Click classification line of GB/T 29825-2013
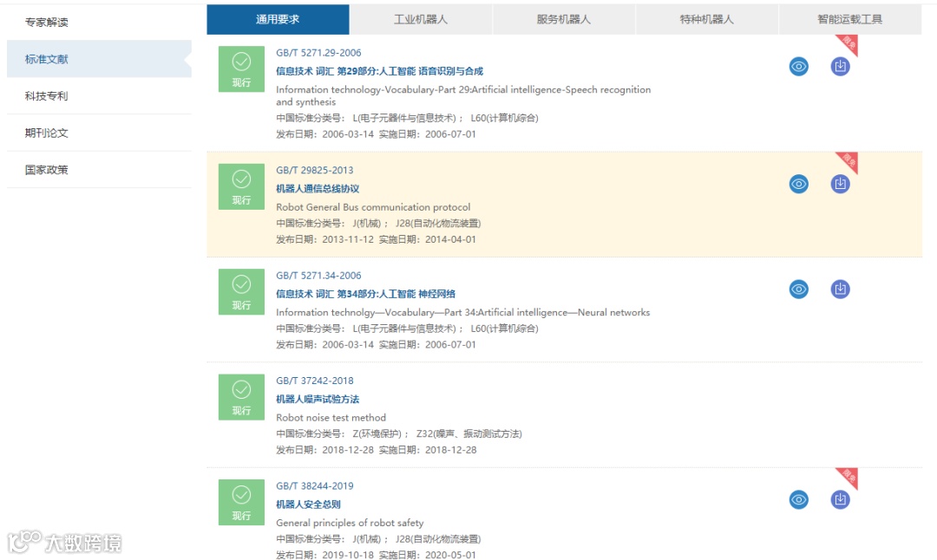 [378, 224]
